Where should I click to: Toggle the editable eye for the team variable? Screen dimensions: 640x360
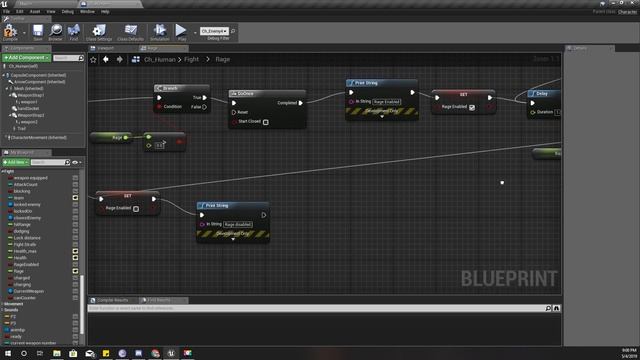75,198
